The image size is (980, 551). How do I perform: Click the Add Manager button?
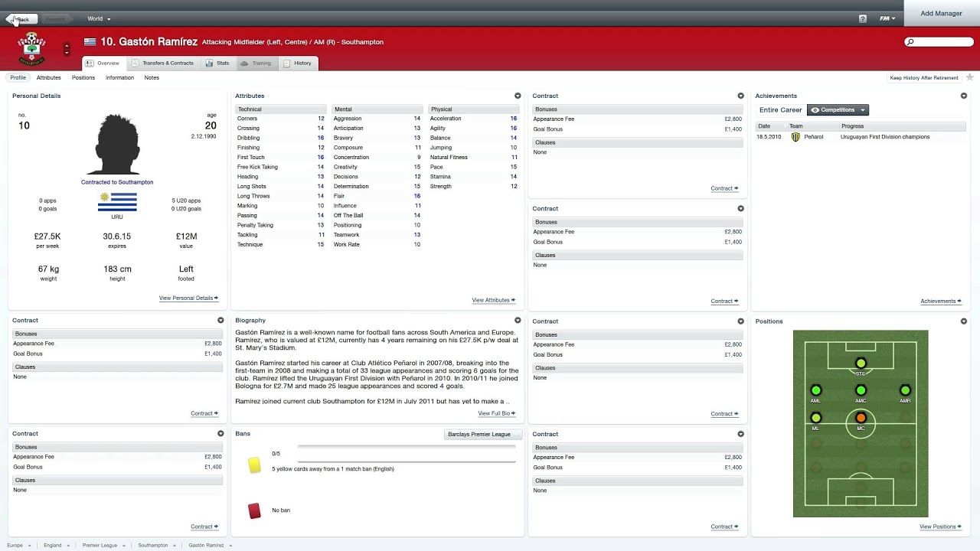[x=941, y=13]
